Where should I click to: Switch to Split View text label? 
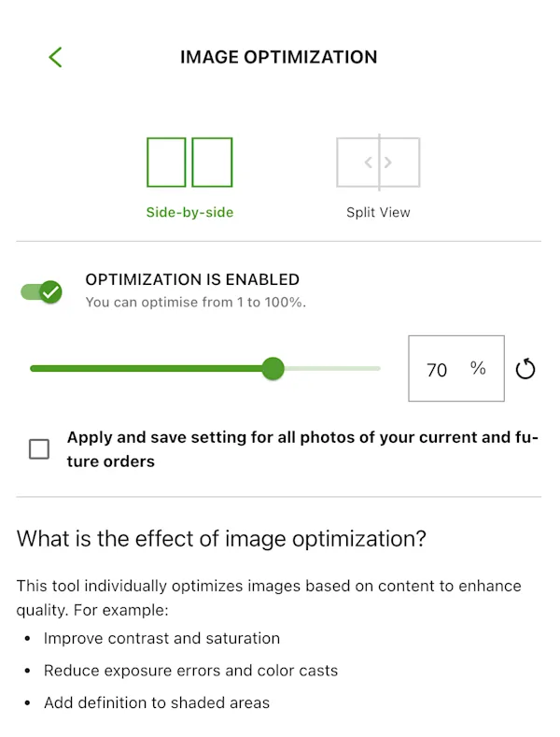point(378,212)
